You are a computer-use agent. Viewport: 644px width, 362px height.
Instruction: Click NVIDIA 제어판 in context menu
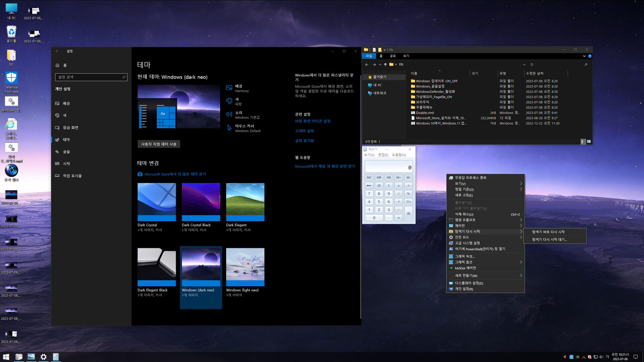(x=485, y=268)
